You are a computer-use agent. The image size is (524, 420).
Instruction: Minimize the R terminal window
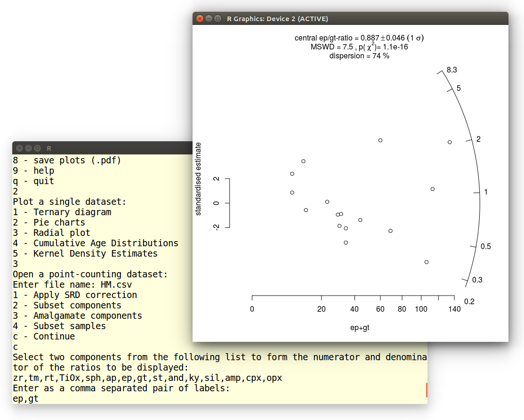28,148
